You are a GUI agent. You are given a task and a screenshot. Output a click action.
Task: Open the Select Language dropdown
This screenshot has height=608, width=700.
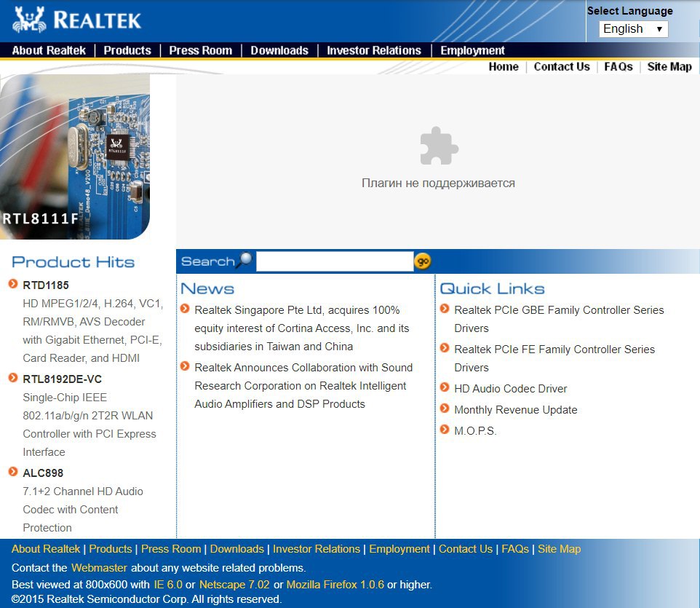click(633, 29)
